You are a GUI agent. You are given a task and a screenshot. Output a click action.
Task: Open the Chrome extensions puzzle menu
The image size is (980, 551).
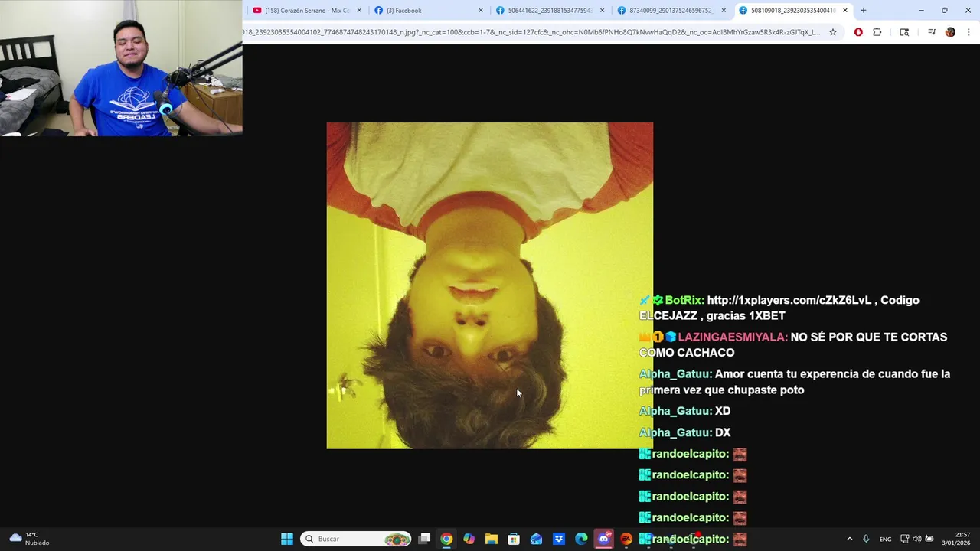pos(877,32)
